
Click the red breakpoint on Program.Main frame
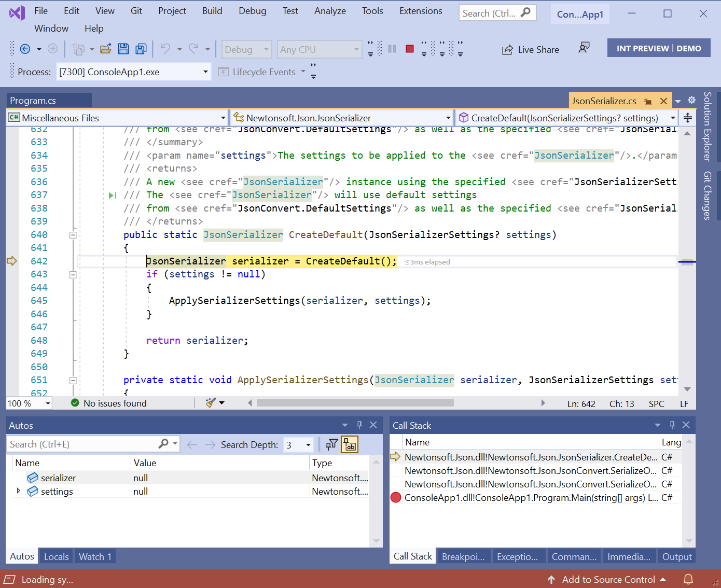[396, 498]
